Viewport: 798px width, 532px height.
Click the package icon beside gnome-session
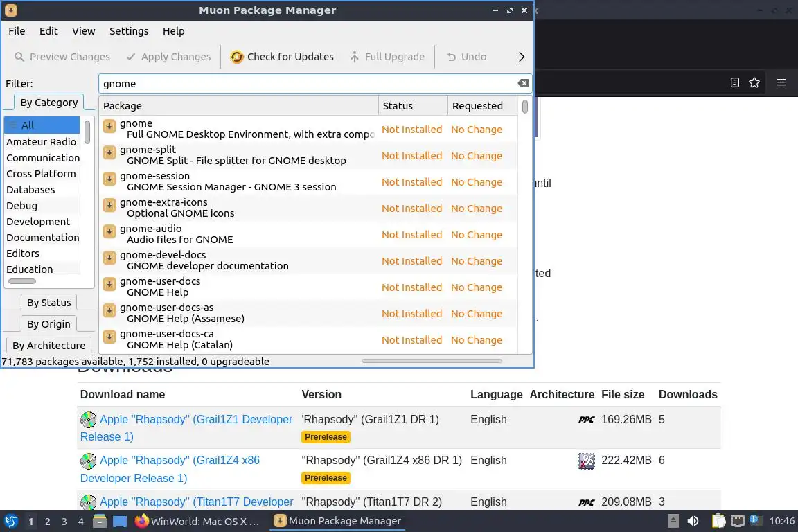coord(109,179)
